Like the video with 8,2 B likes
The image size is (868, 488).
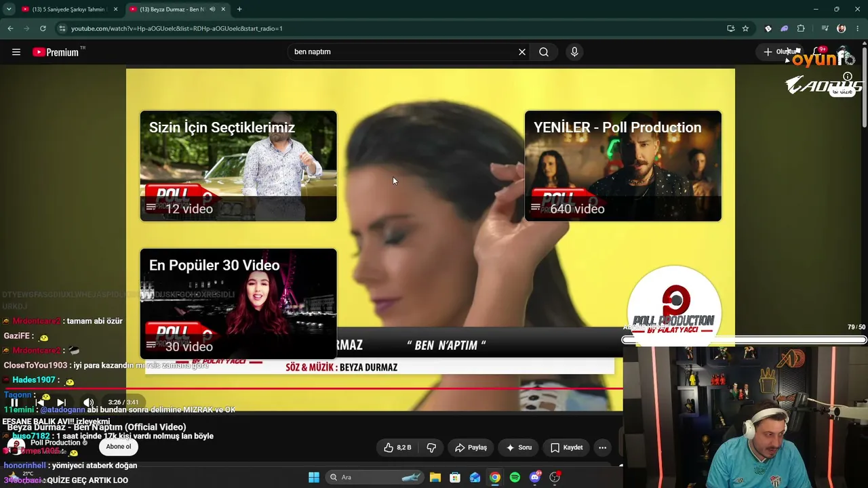click(397, 447)
